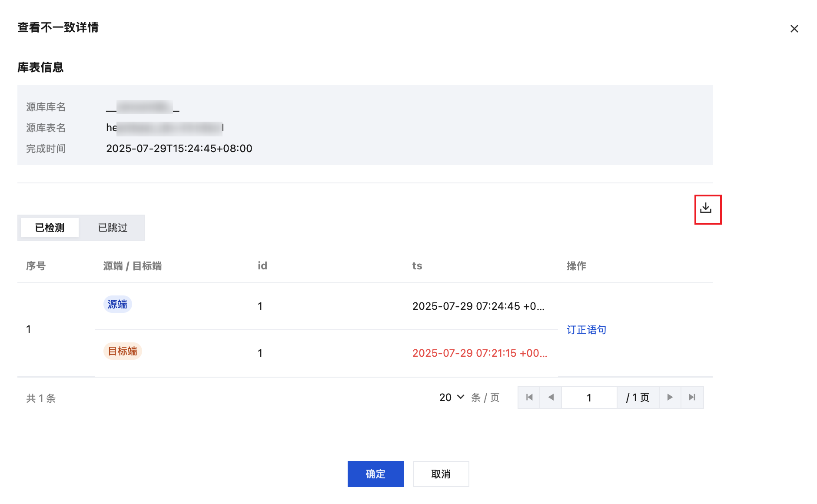Click the ts column header
The width and height of the screenshot is (817, 504).
[417, 266]
